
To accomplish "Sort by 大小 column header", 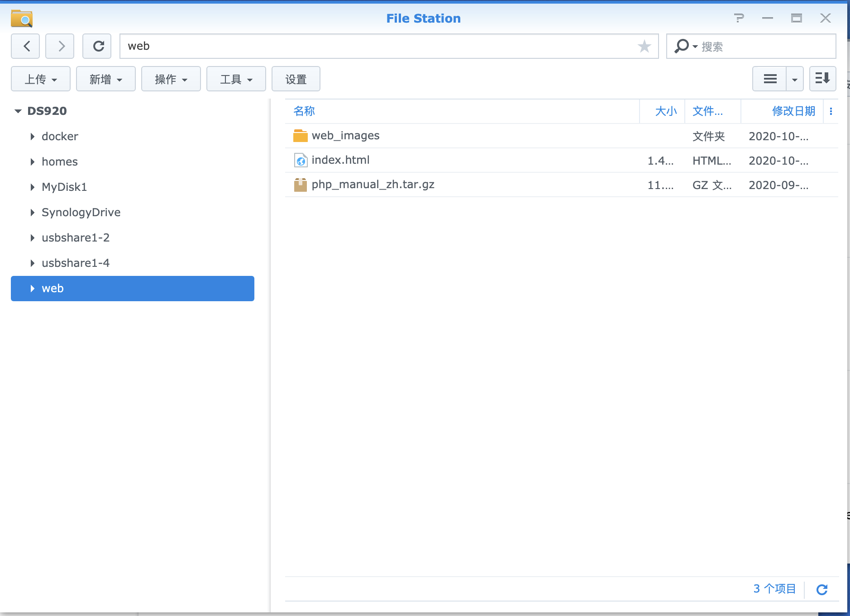I will (x=662, y=111).
